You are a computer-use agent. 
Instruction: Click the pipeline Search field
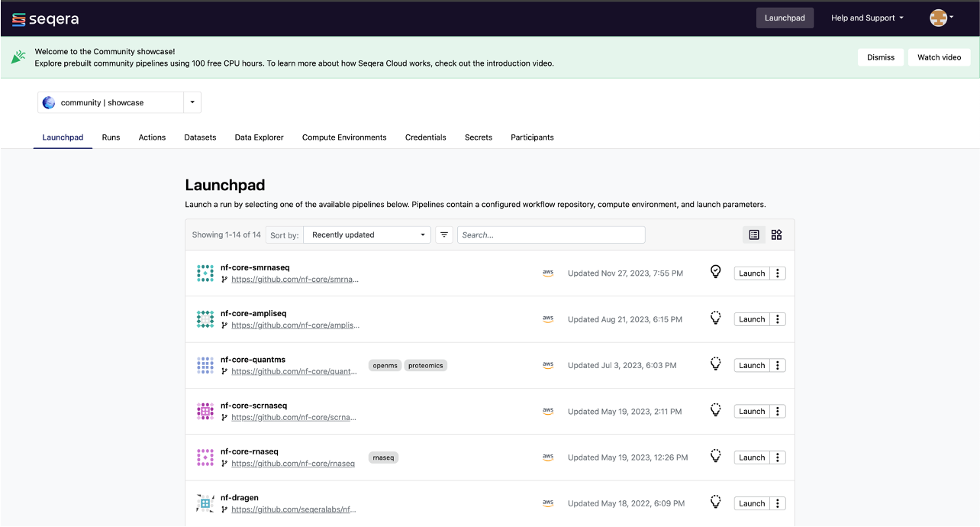(x=551, y=234)
